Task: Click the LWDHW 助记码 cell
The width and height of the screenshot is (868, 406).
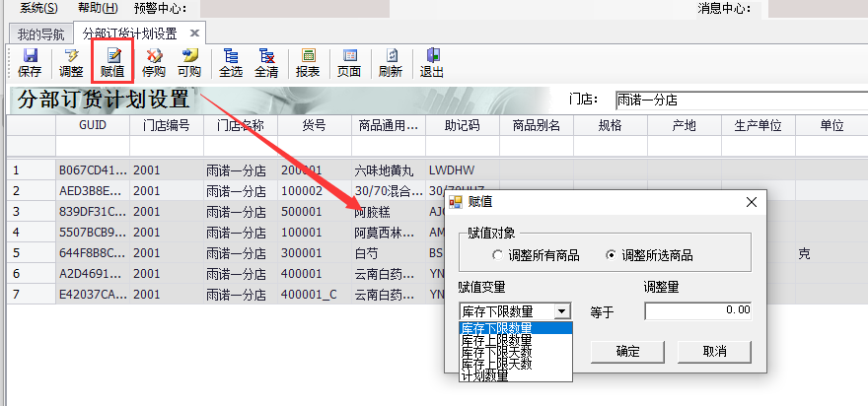Action: click(463, 170)
